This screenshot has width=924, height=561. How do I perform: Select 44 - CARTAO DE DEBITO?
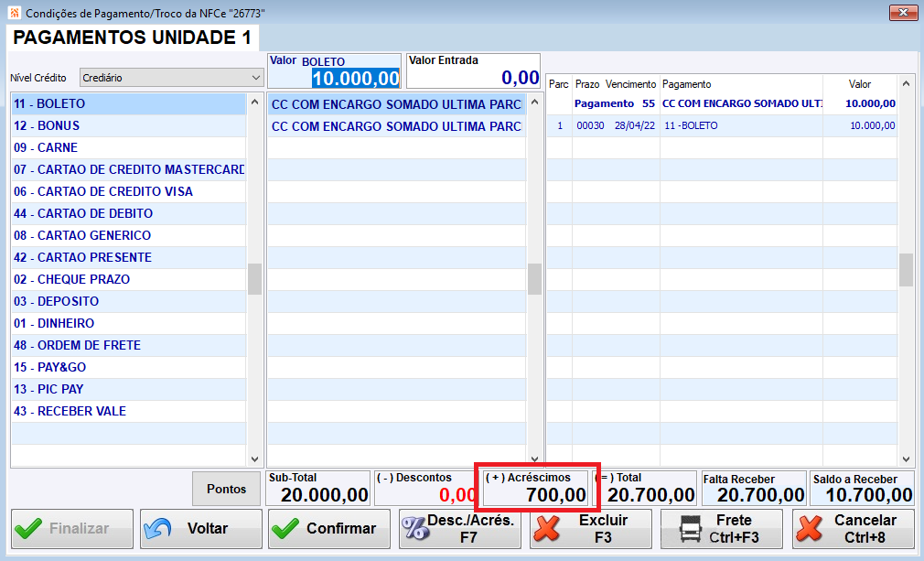pos(128,213)
